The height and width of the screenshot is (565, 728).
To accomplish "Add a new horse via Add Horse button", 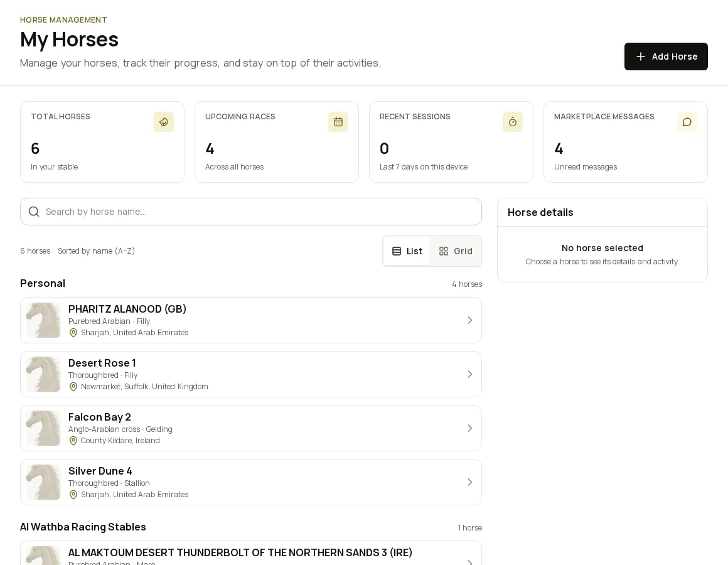I will 666,56.
